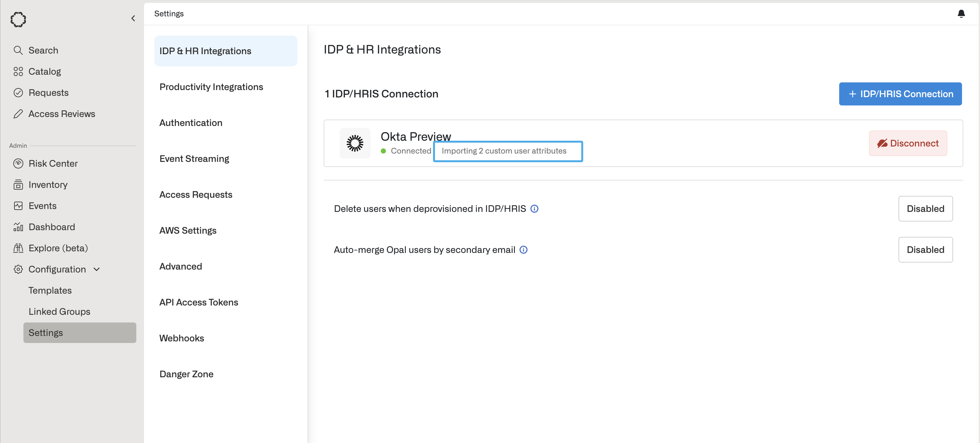Click the Catalog grid icon

coord(18,71)
